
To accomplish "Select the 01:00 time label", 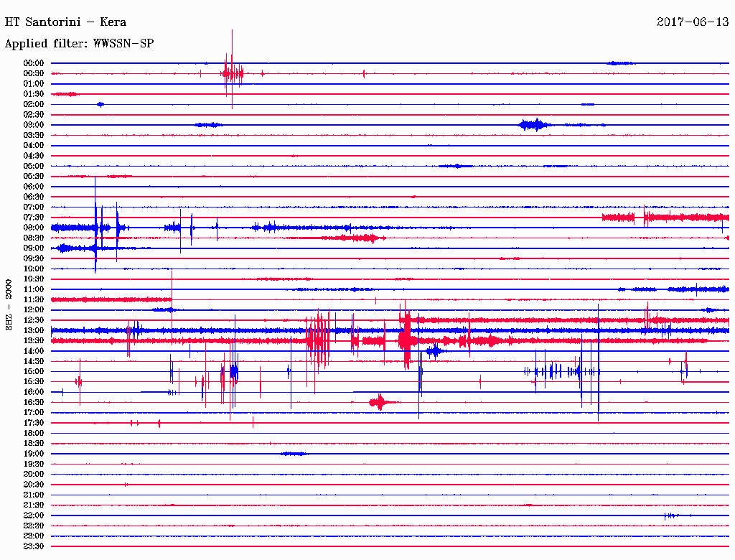I will (x=34, y=84).
